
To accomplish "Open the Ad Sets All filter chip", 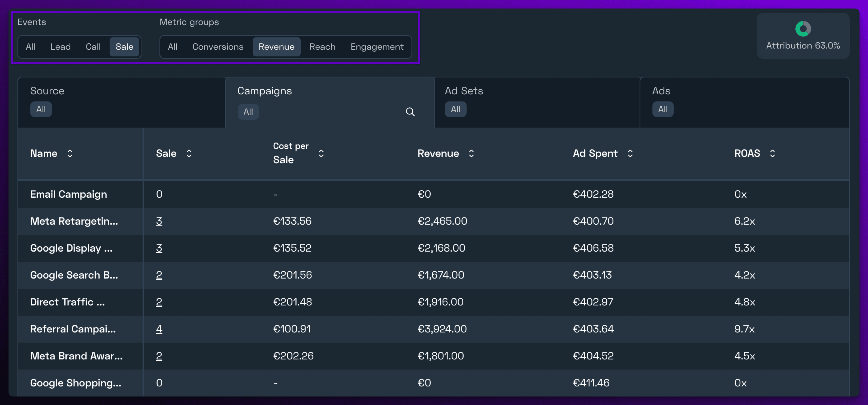I will (x=455, y=109).
